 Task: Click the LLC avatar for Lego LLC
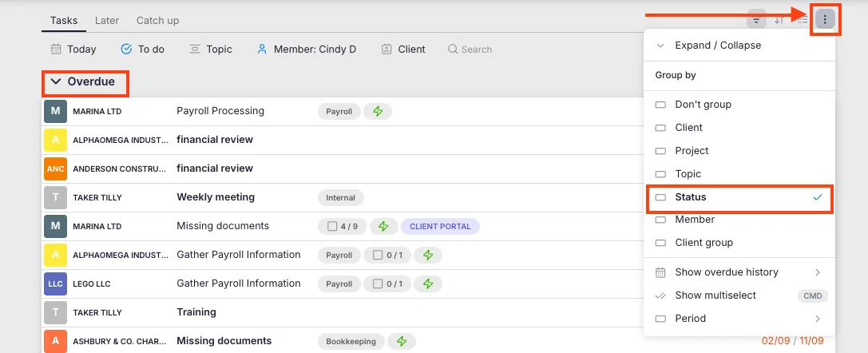(x=54, y=284)
